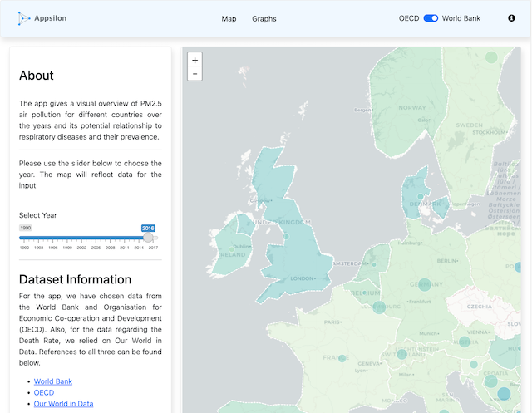Open the OECD dataset link
This screenshot has width=532, height=413.
[44, 392]
